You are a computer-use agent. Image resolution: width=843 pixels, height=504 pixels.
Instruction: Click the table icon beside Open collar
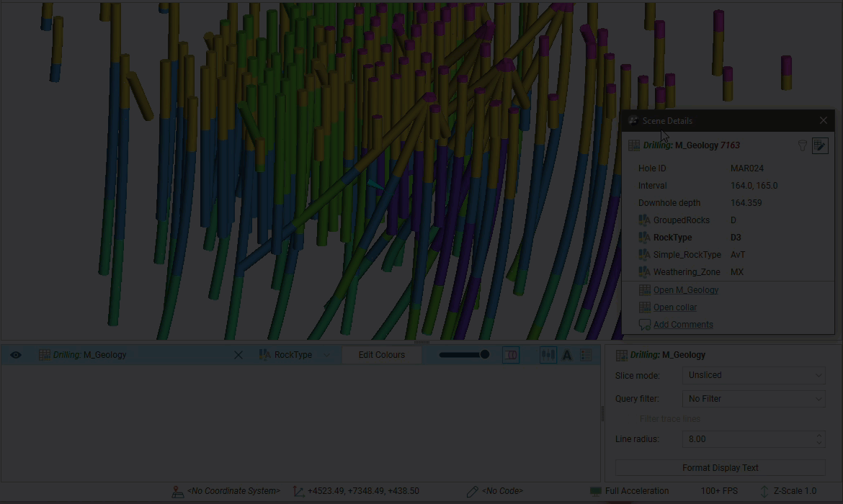click(x=645, y=307)
